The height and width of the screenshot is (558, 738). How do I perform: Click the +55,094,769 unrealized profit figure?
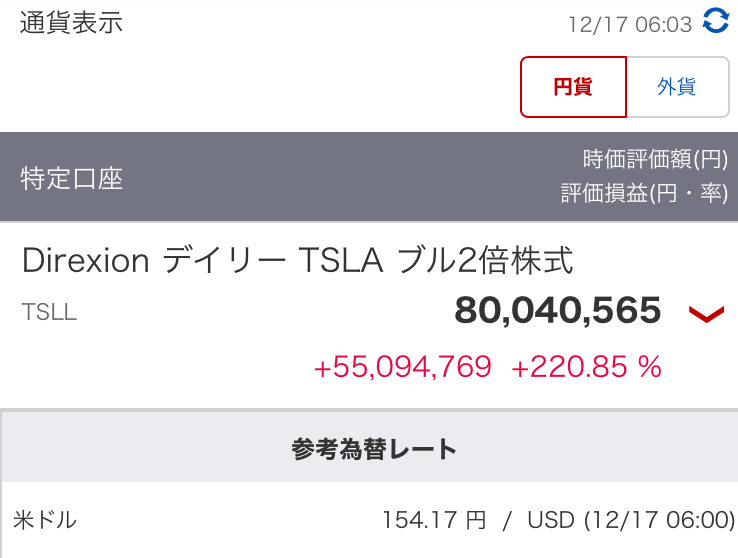click(x=403, y=367)
